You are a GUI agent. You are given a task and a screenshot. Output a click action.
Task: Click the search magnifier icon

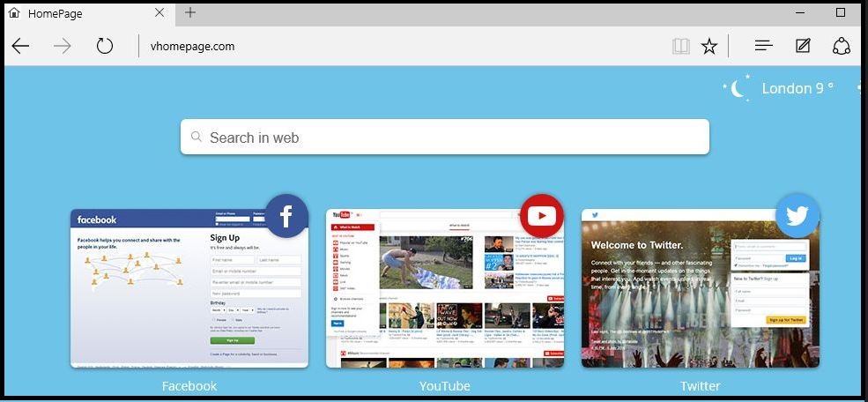click(196, 137)
